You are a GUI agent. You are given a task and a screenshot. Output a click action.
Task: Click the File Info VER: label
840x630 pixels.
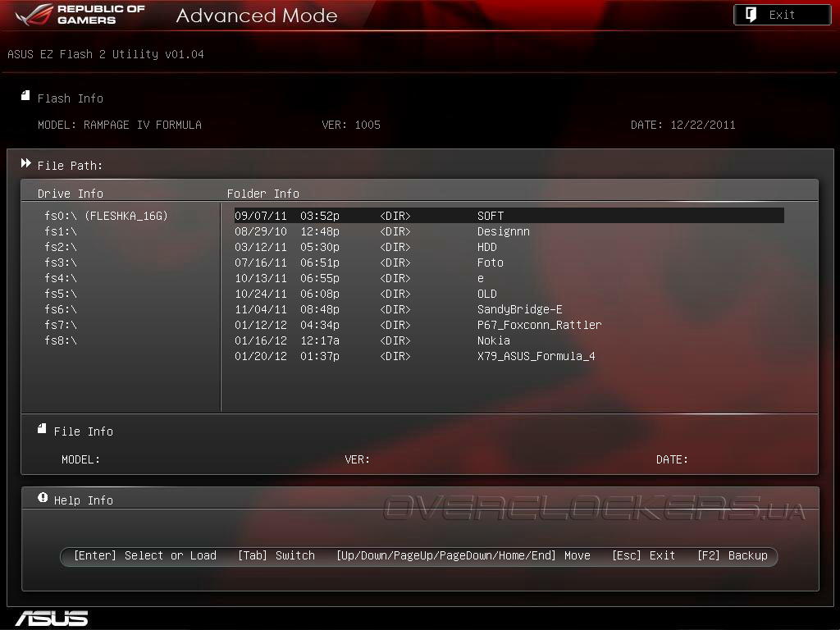358,459
